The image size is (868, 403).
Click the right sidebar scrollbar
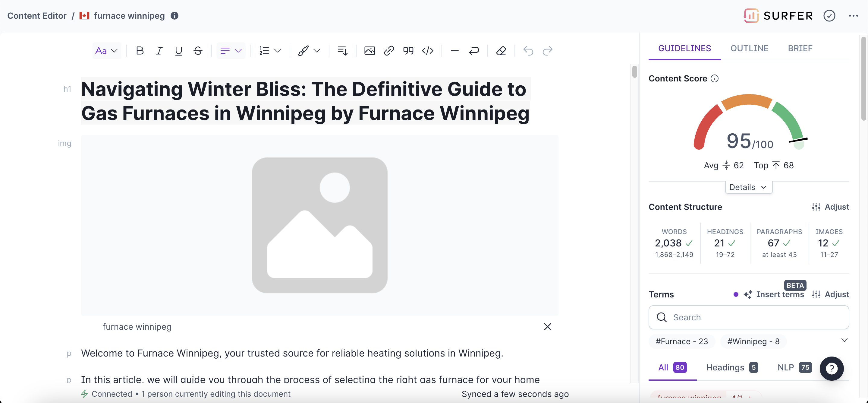tap(863, 78)
